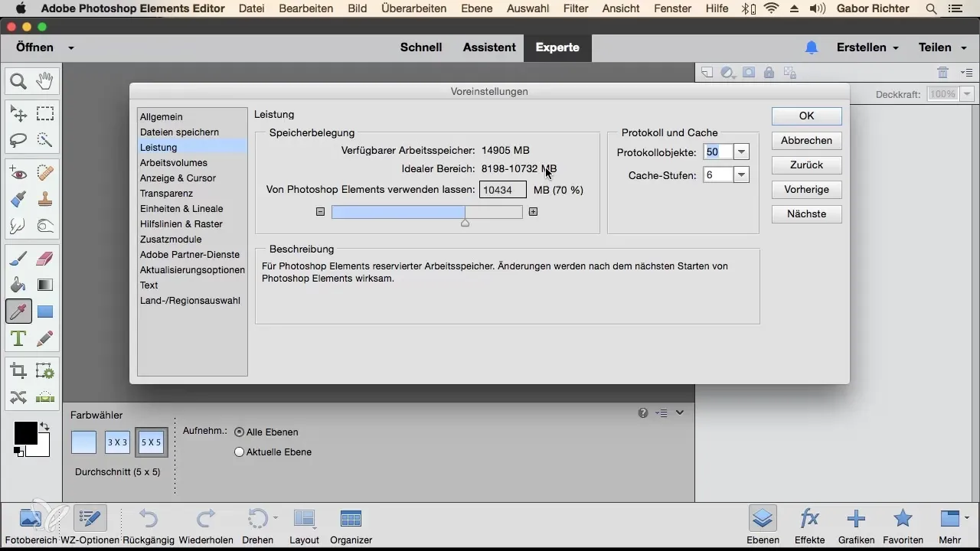Viewport: 980px width, 551px height.
Task: Select the Aktuelle Ebene radio option
Action: (x=240, y=452)
